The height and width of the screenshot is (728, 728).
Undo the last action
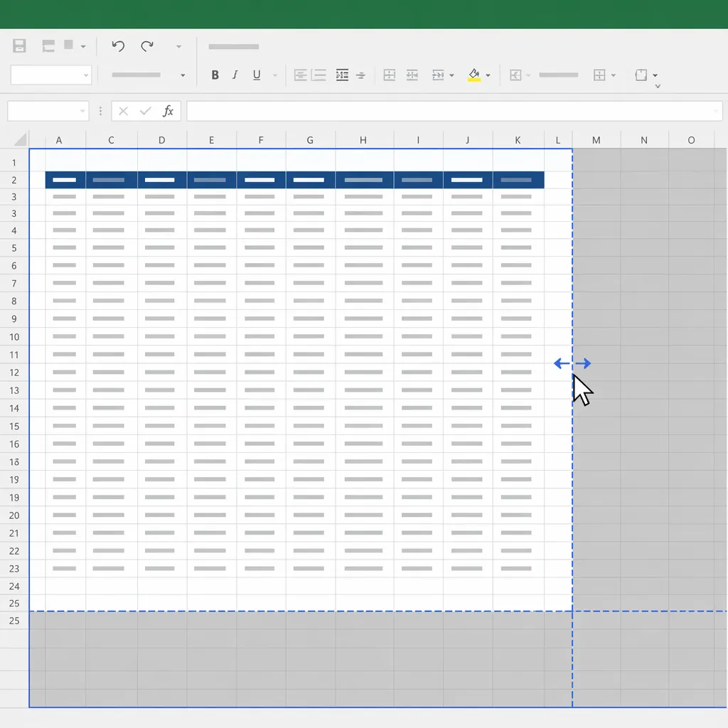(118, 45)
